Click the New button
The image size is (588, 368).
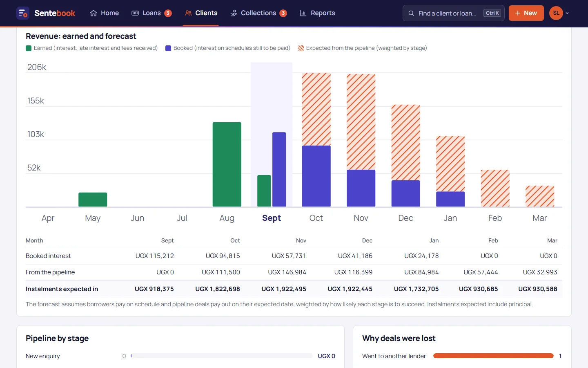(526, 13)
